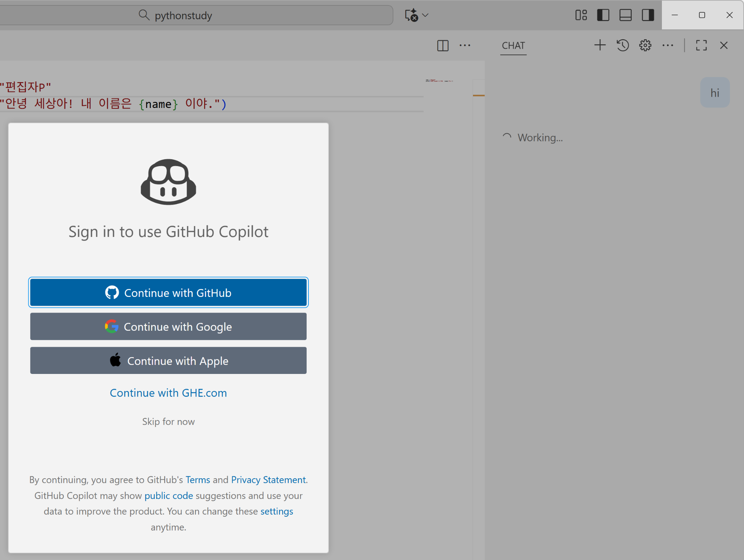The width and height of the screenshot is (744, 560).
Task: Start a new chat with plus icon
Action: pos(600,45)
